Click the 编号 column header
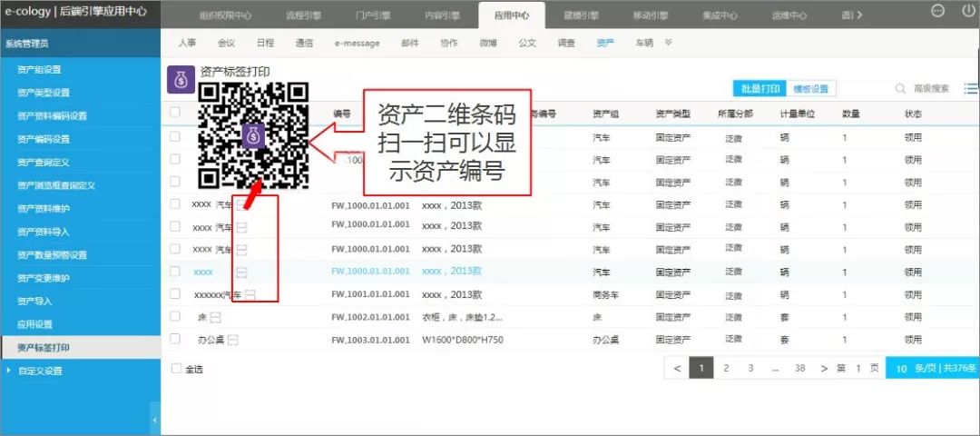This screenshot has height=436, width=980. click(x=341, y=114)
